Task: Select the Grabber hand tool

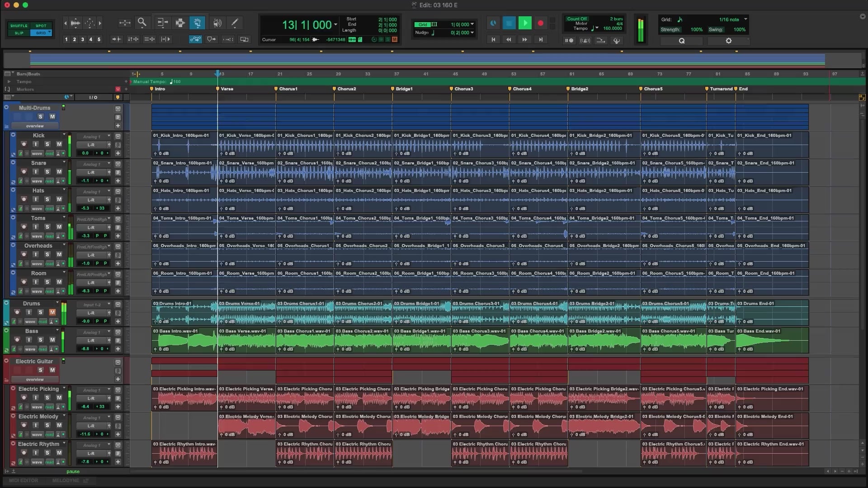Action: pos(198,23)
